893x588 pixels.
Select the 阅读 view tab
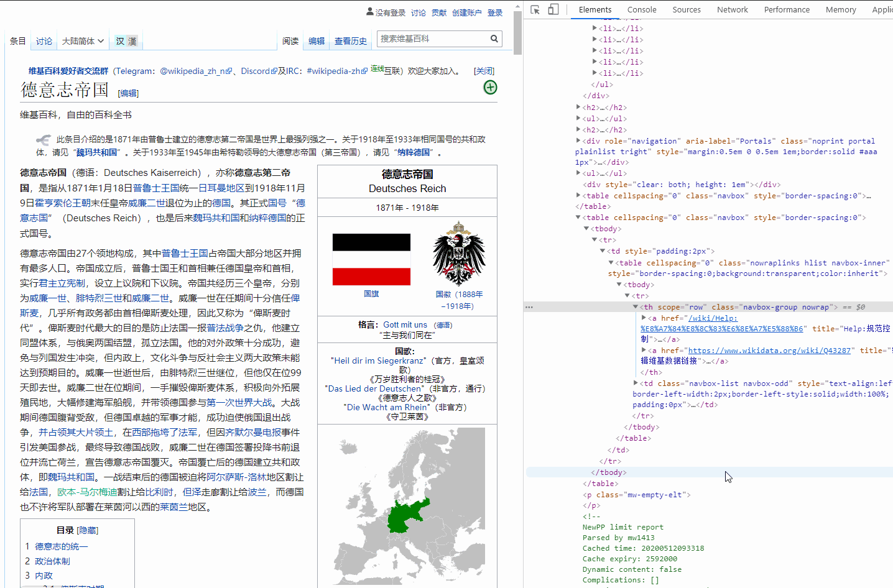[290, 41]
